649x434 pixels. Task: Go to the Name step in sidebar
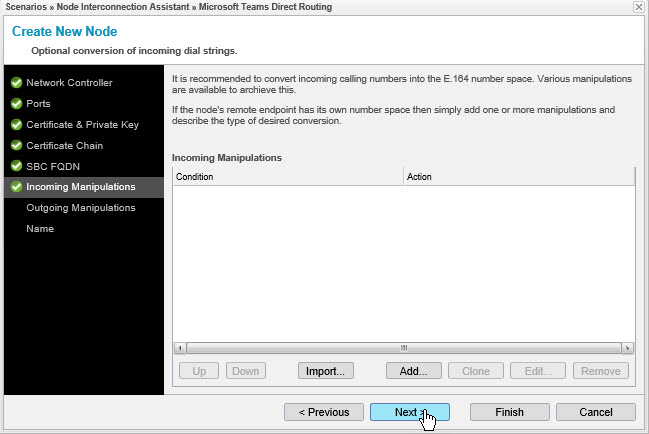coord(40,229)
